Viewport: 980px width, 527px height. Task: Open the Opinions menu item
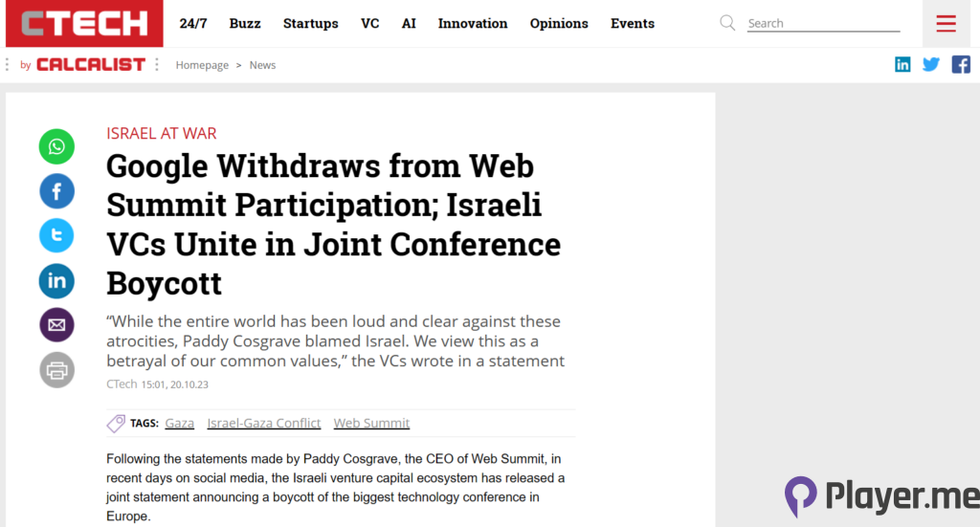[558, 23]
